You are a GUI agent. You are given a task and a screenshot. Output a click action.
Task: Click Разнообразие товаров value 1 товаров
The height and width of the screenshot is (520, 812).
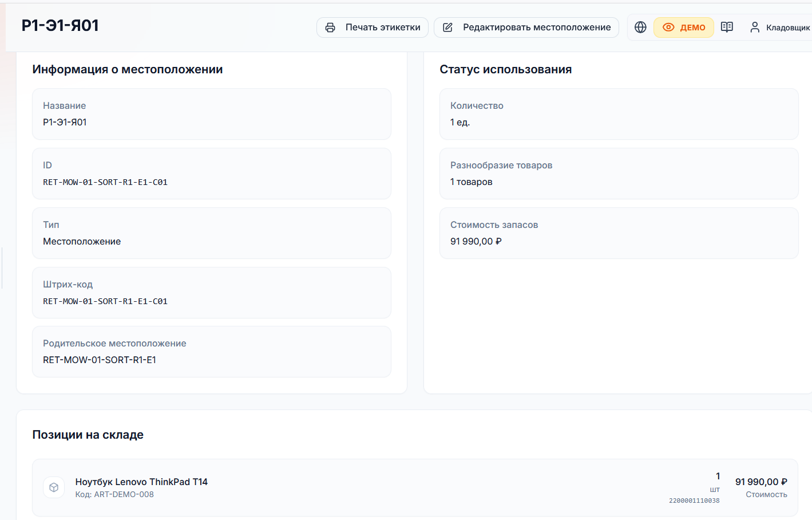click(x=472, y=182)
